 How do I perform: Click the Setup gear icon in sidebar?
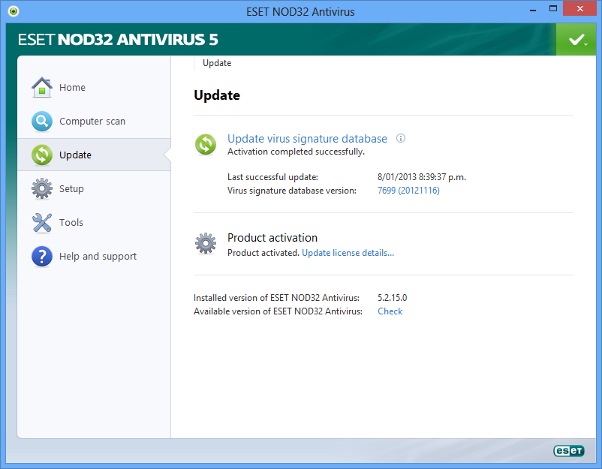(x=42, y=189)
